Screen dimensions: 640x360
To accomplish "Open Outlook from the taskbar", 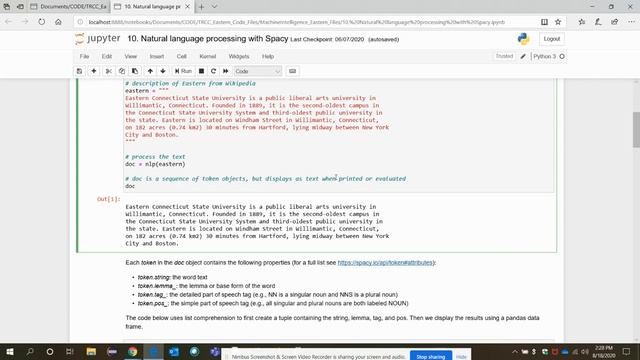I will click(x=174, y=351).
